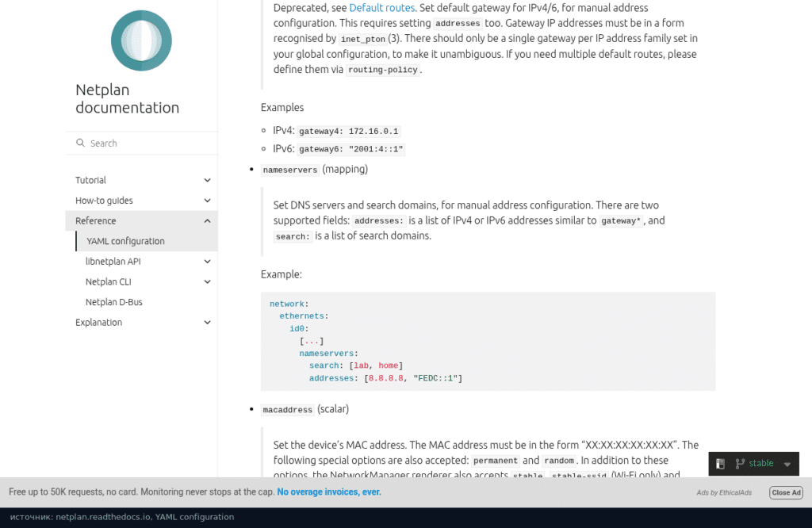Viewport: 812px width, 528px height.
Task: Click the Netplan logo image
Action: tap(141, 40)
